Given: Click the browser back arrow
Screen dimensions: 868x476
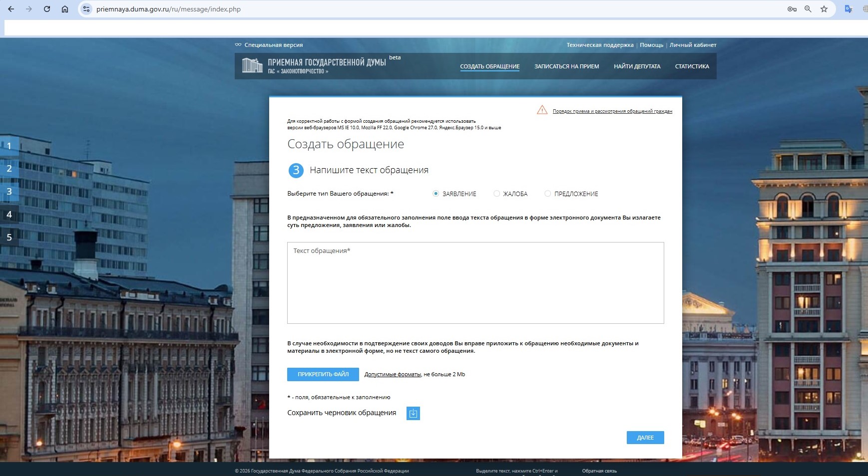Looking at the screenshot, I should (x=11, y=9).
